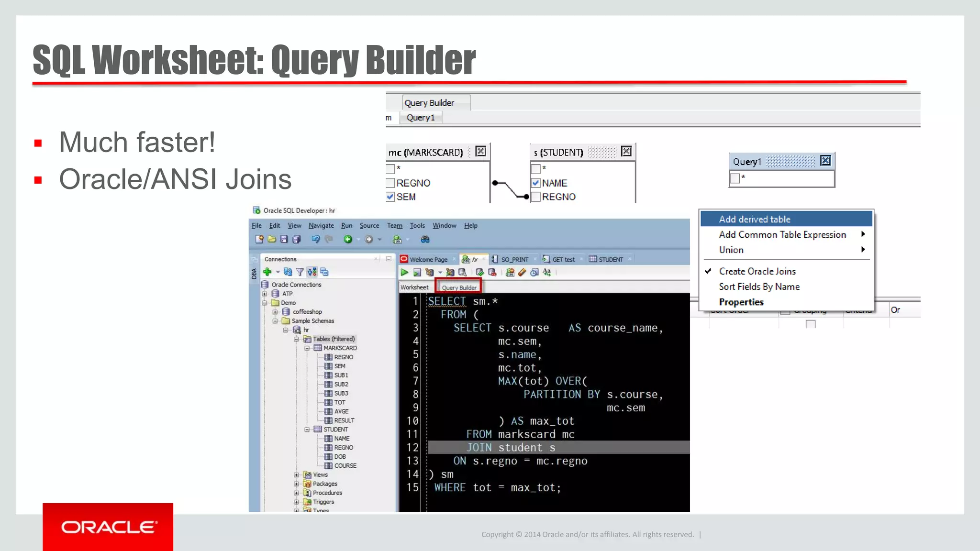Check REGNO in s (STUDENT) box

pos(536,197)
